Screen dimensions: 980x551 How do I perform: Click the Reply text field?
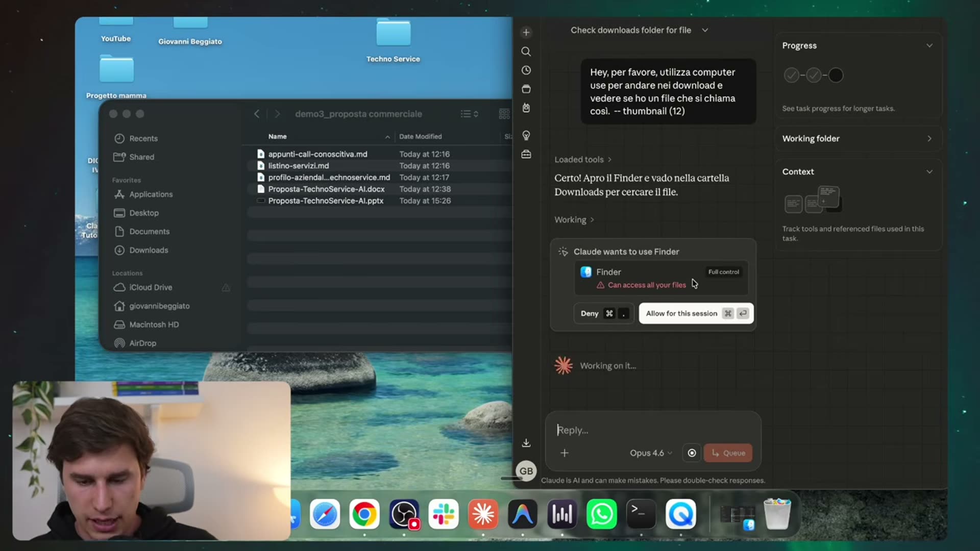coord(653,430)
